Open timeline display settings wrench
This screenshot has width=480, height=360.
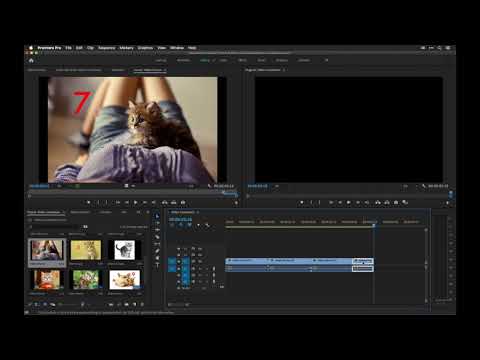pyautogui.click(x=207, y=225)
